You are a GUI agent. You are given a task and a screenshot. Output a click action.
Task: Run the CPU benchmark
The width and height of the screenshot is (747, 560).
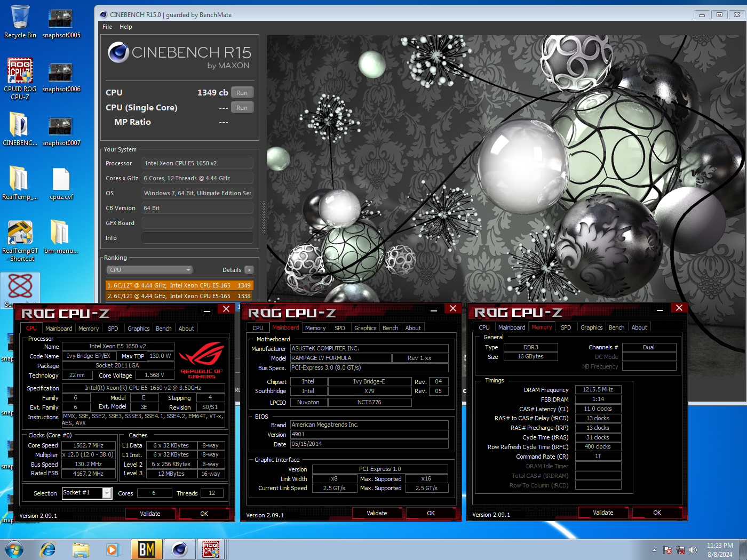[242, 93]
